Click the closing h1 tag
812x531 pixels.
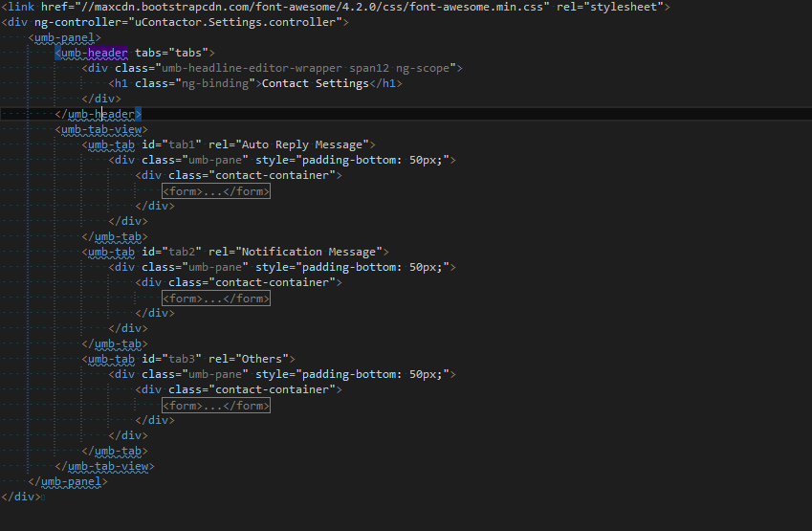click(x=385, y=83)
